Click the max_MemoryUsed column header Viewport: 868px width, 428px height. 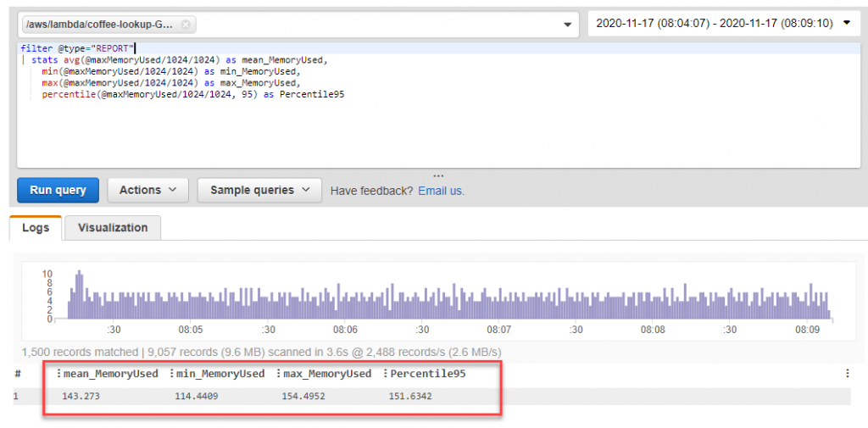[x=327, y=374]
